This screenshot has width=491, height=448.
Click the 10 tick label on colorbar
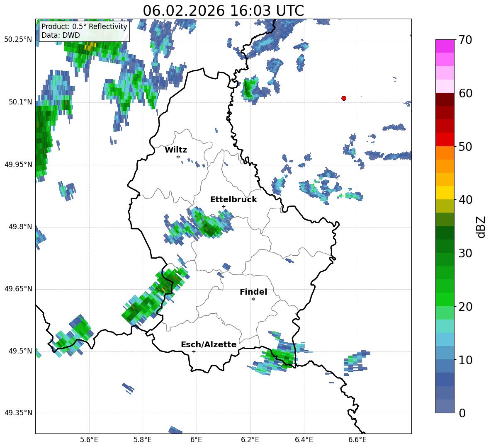(465, 360)
